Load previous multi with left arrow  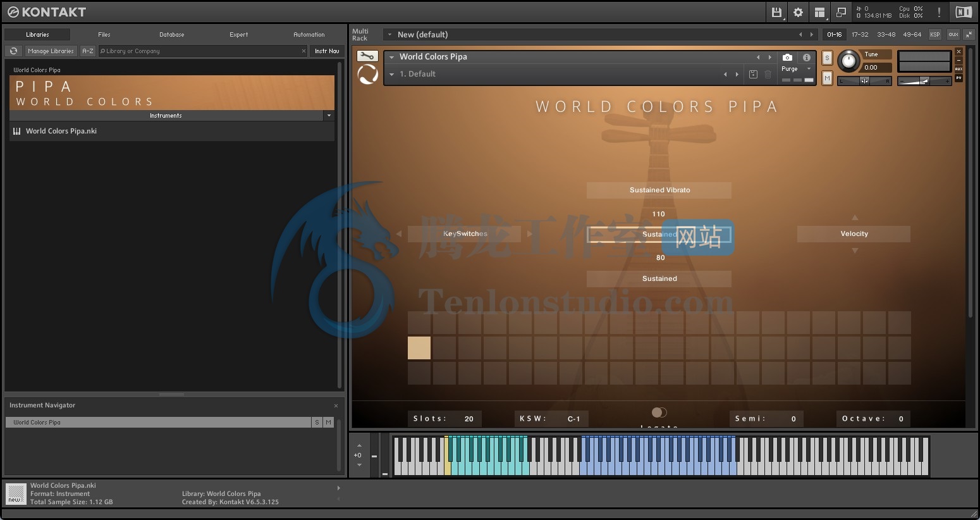pos(800,35)
